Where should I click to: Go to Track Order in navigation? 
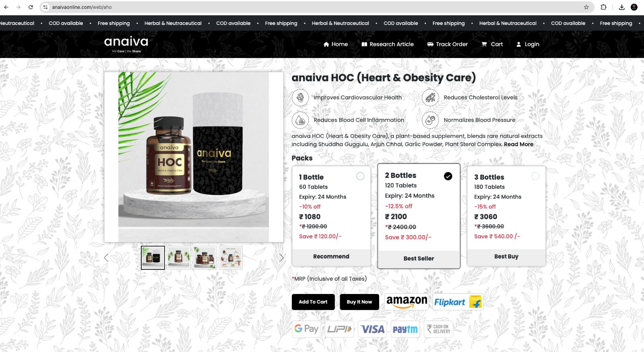(x=447, y=44)
